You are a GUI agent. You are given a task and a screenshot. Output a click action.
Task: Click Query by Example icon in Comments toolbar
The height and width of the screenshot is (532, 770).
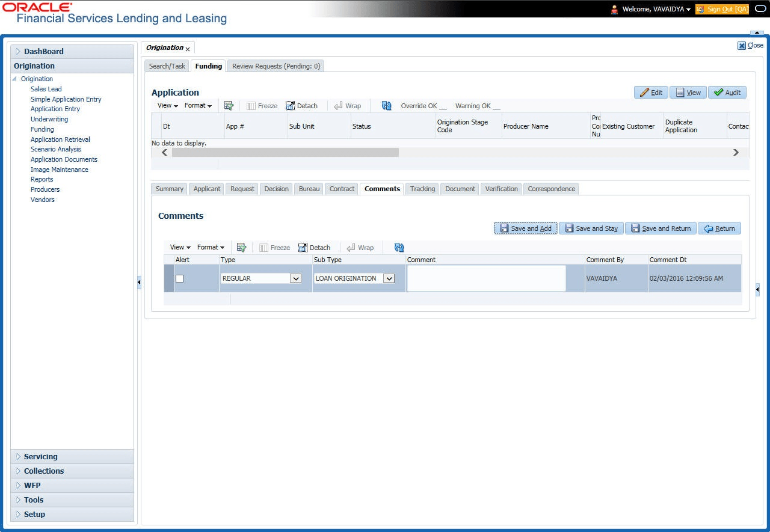242,247
